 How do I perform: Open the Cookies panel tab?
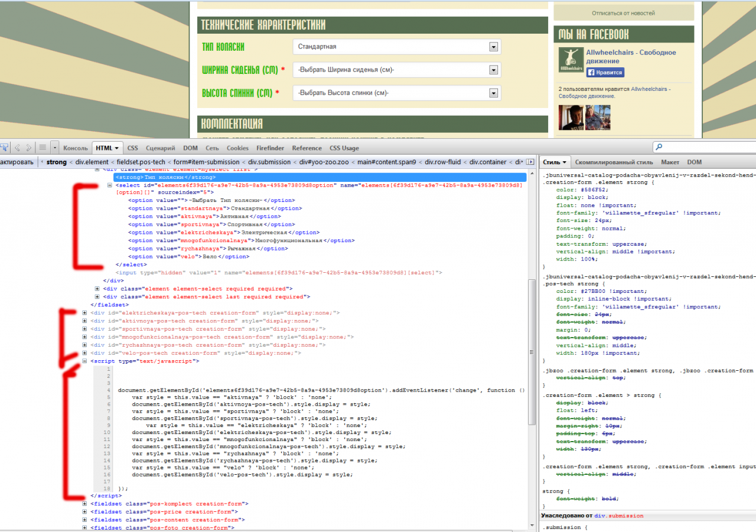click(x=237, y=148)
